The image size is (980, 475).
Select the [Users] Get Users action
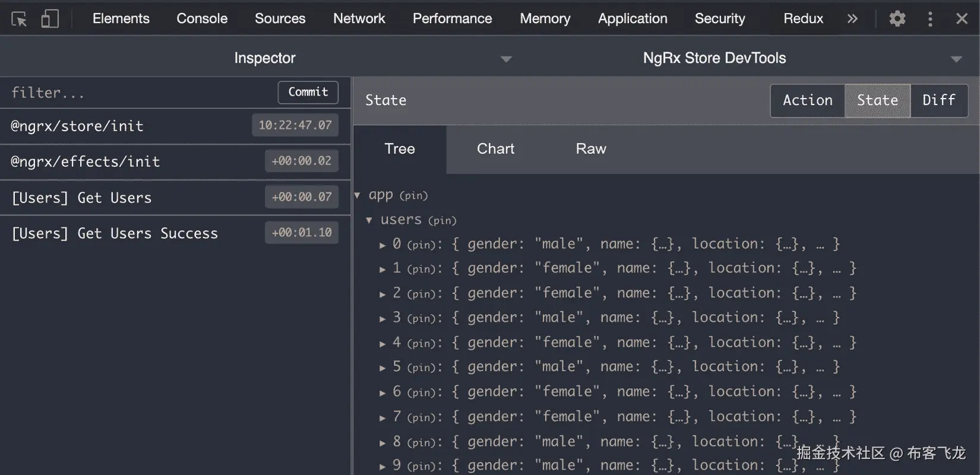coord(175,198)
